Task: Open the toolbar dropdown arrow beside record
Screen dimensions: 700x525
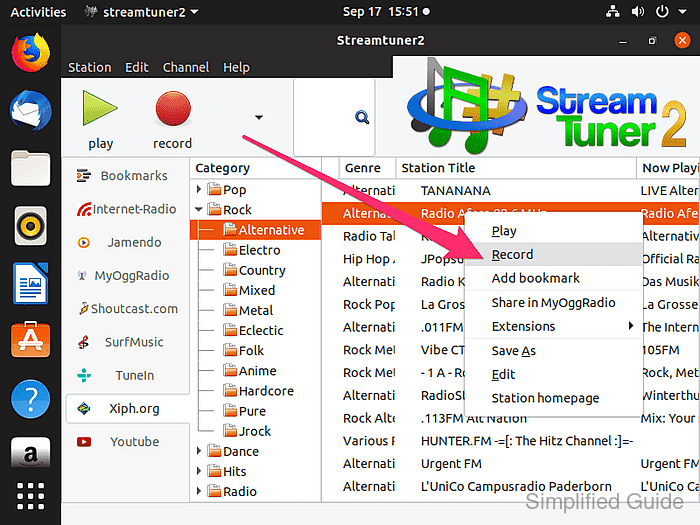Action: click(258, 117)
